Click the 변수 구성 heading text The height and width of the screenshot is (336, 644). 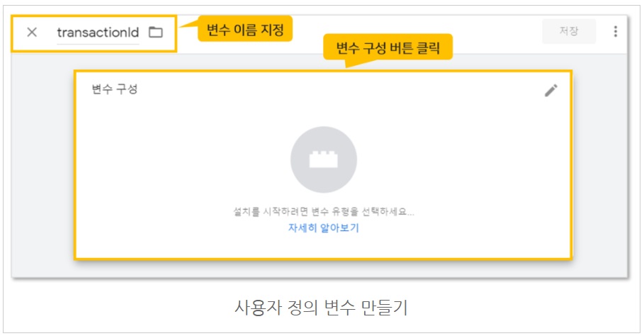(115, 89)
